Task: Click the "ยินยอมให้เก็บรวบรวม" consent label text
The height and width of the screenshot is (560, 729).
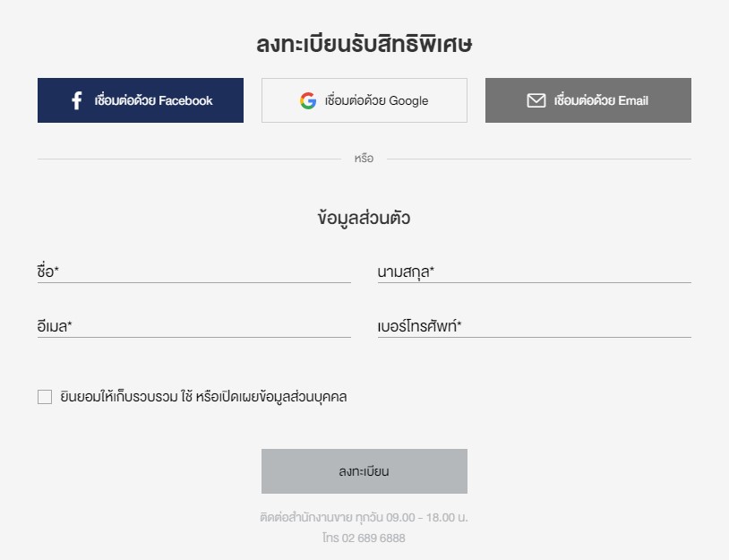Action: [119, 397]
